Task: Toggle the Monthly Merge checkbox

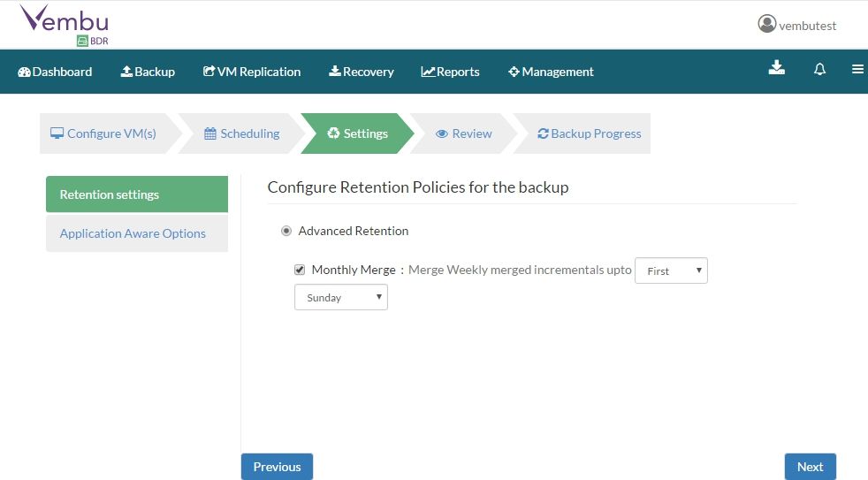Action: (x=300, y=270)
